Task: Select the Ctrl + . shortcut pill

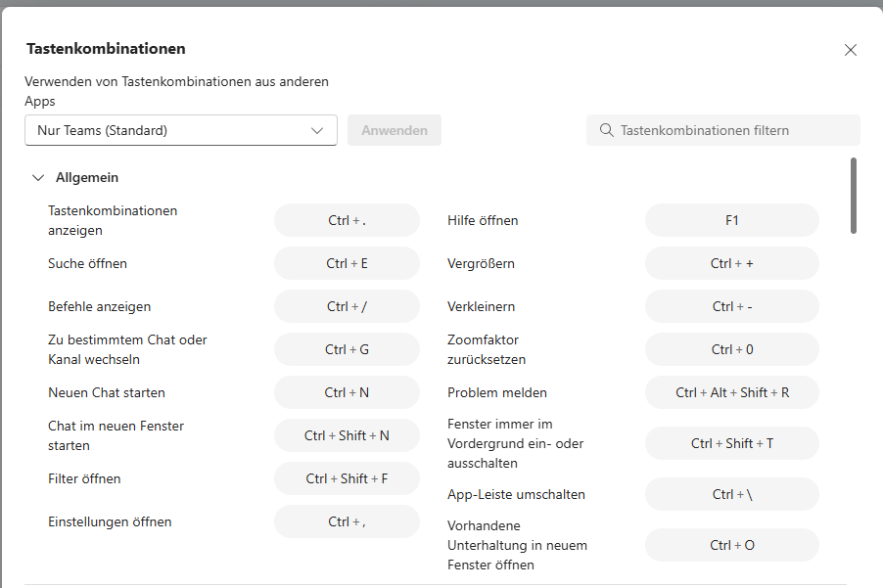Action: (x=347, y=220)
